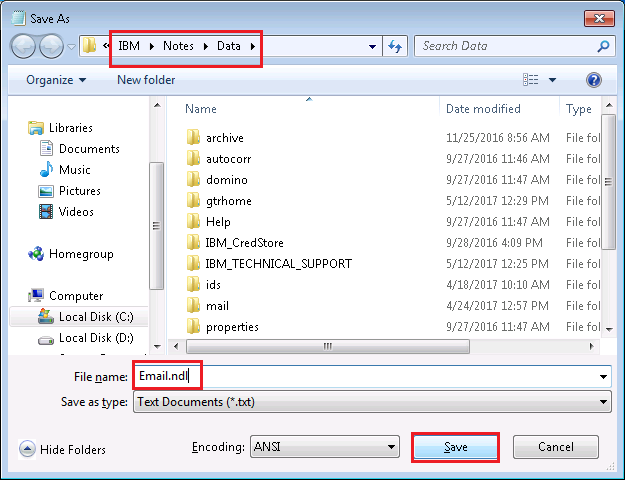Click file list scroll right arrow
The height and width of the screenshot is (480, 625).
[x=592, y=346]
